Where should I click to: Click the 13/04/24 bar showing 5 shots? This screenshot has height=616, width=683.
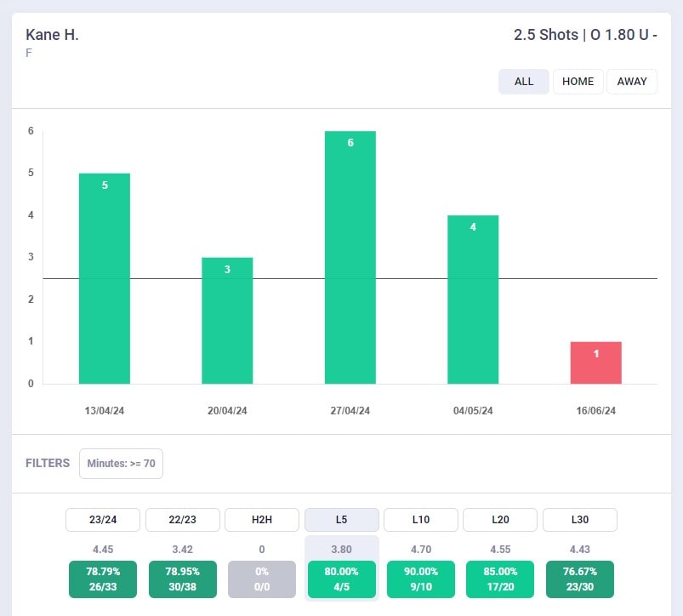coord(105,279)
